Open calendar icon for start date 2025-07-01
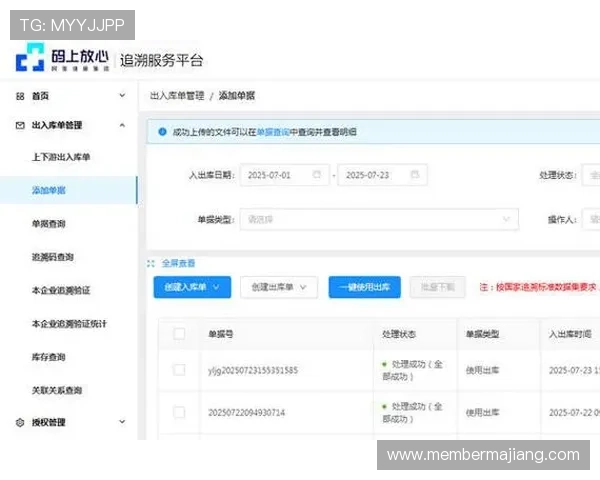This screenshot has height=480, width=600. [x=316, y=175]
